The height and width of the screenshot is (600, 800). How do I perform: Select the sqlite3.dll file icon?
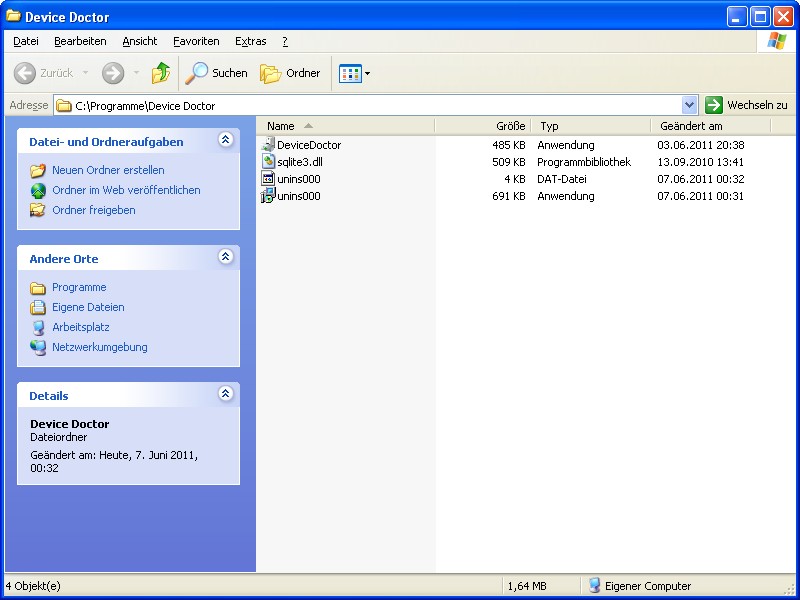268,162
